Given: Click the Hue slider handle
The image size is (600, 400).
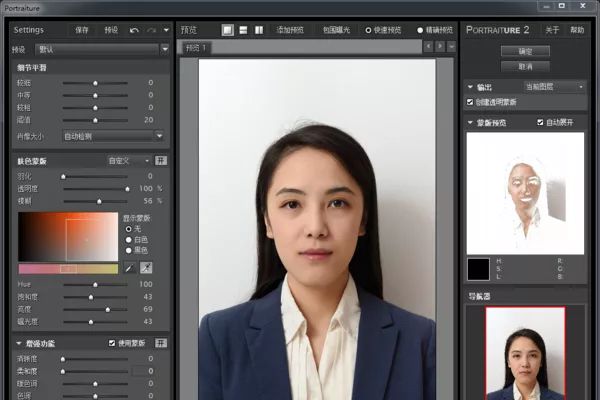Looking at the screenshot, I should pyautogui.click(x=95, y=285).
